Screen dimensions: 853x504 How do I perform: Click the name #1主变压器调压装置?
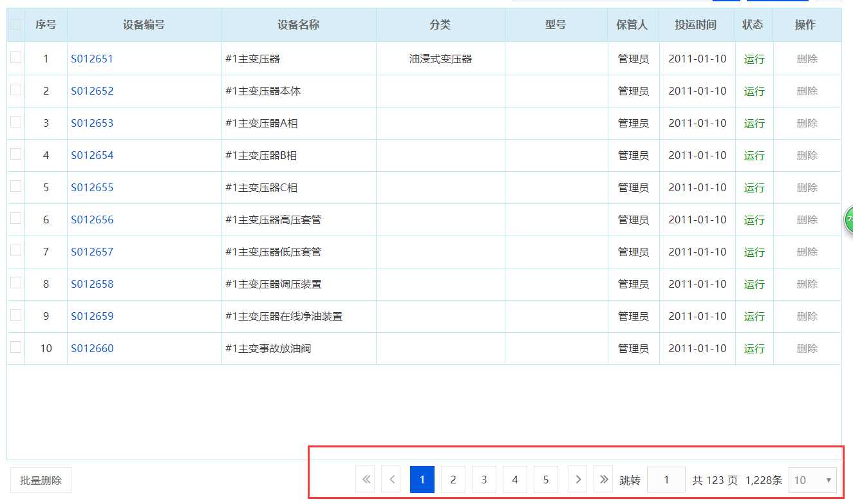click(x=274, y=284)
